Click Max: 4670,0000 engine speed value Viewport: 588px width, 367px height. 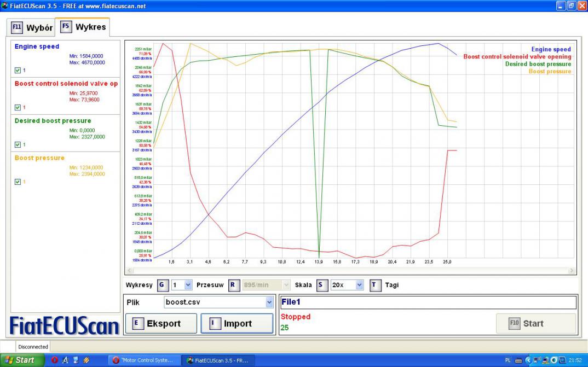click(87, 62)
